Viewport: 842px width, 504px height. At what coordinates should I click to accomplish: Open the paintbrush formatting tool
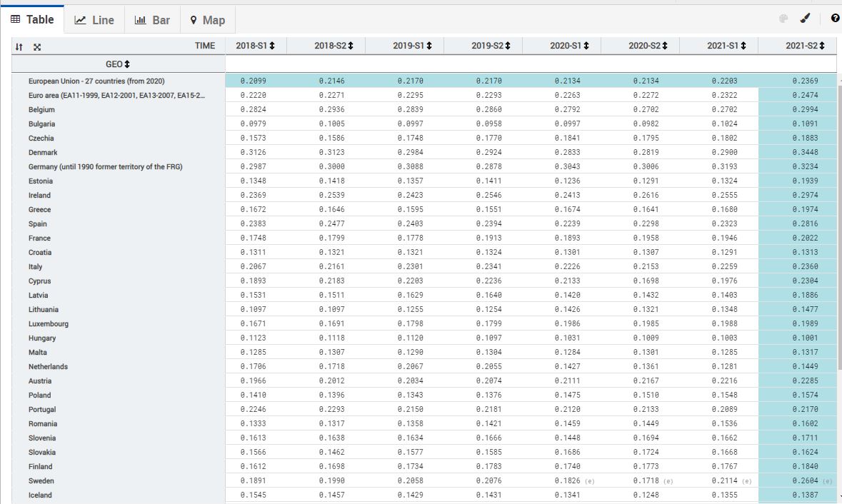click(805, 19)
